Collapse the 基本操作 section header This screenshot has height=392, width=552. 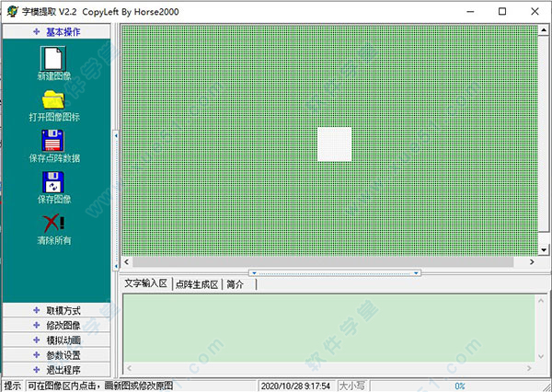tap(56, 31)
